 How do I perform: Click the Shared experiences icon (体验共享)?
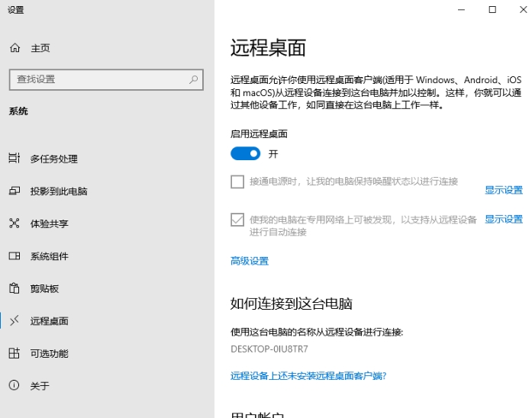[x=14, y=223]
